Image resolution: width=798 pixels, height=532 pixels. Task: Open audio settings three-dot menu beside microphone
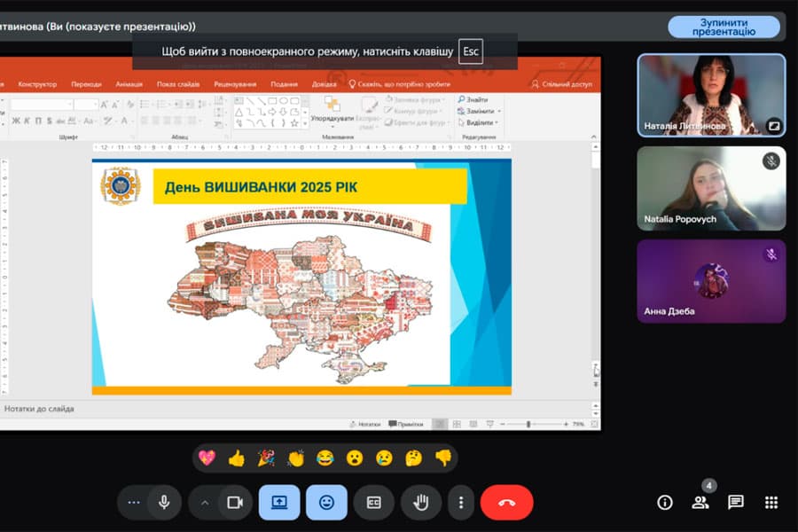pyautogui.click(x=134, y=502)
